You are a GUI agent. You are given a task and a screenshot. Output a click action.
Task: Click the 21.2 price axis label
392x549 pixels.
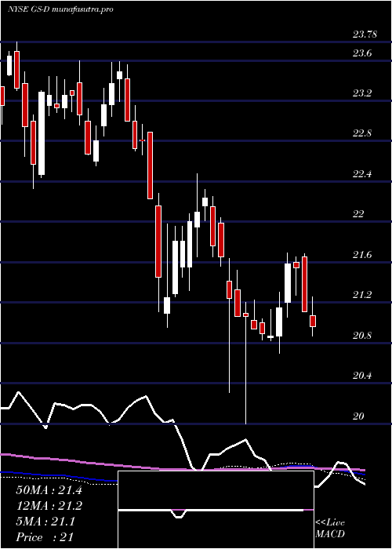coord(362,295)
